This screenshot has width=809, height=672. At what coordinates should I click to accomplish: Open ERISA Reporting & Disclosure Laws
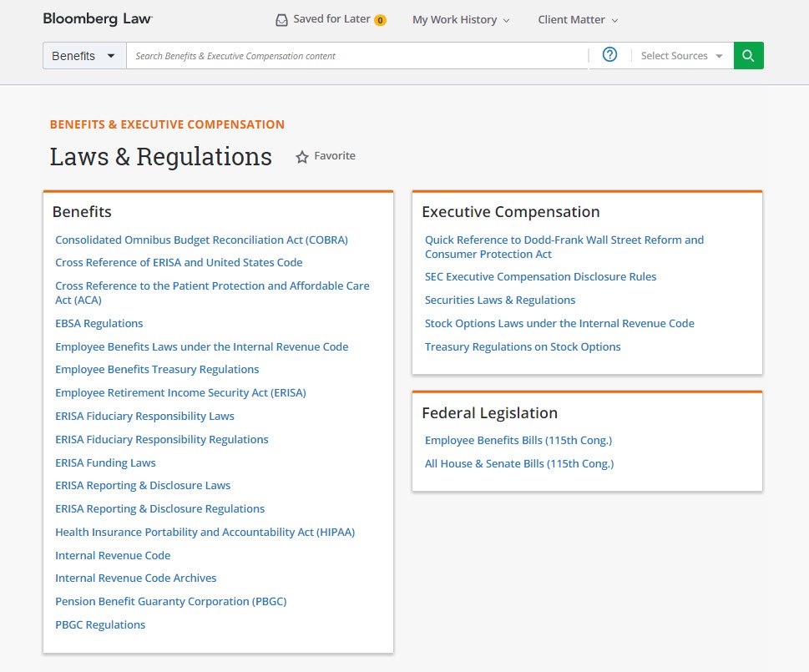pos(143,485)
